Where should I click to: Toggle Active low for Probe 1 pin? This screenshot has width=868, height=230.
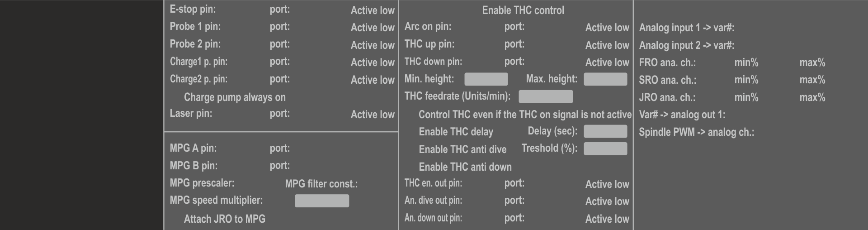click(x=373, y=28)
